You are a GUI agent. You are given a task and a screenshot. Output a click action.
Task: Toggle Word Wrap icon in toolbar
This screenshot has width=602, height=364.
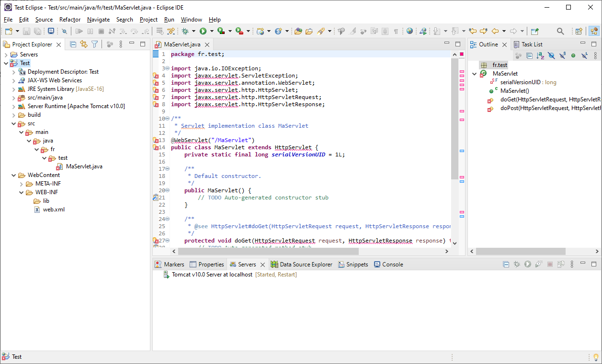click(x=374, y=31)
